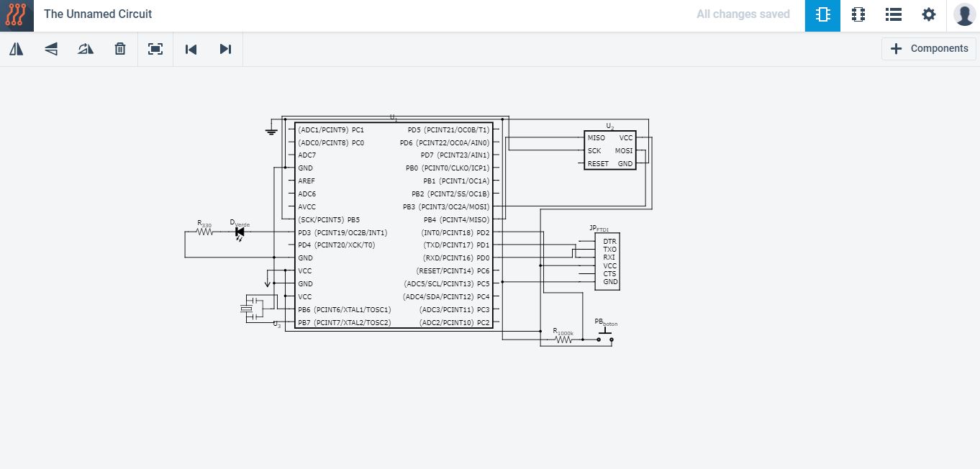Click the (INT0/PCINT18) PD2 pin label

(x=455, y=233)
